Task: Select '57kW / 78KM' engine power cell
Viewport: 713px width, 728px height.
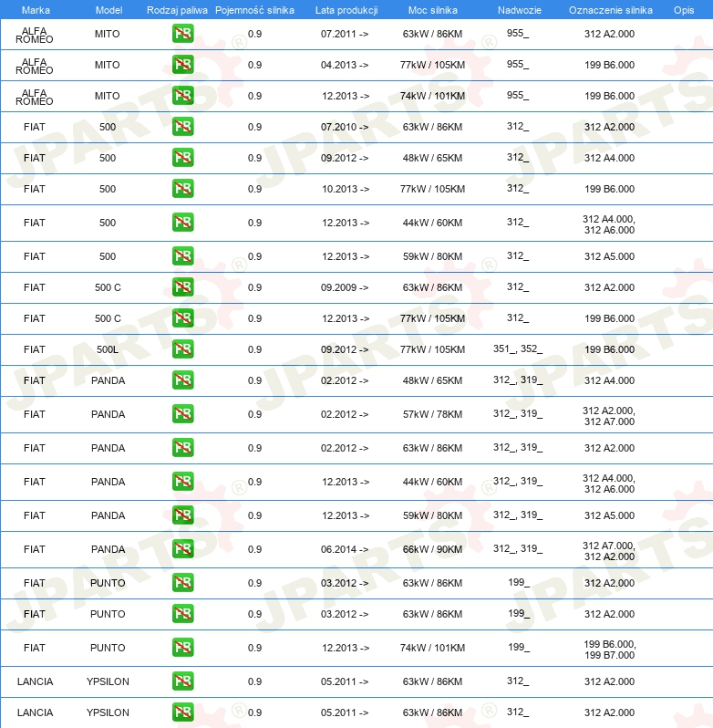Action: (432, 414)
